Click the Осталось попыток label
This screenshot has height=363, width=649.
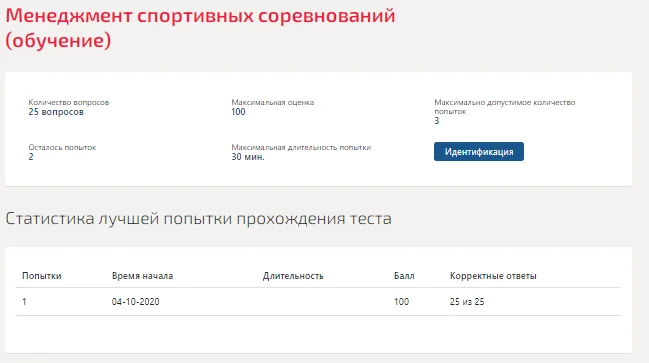click(62, 147)
